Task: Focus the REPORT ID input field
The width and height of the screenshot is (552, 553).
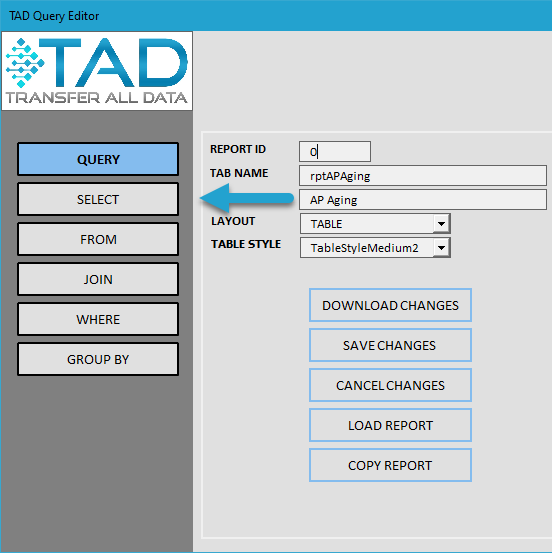Action: click(x=335, y=152)
